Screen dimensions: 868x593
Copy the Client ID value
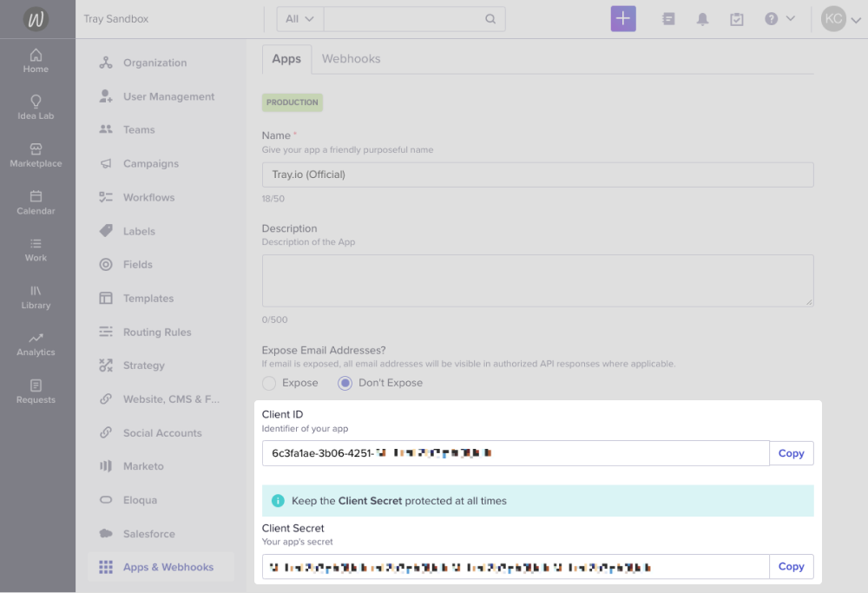791,453
